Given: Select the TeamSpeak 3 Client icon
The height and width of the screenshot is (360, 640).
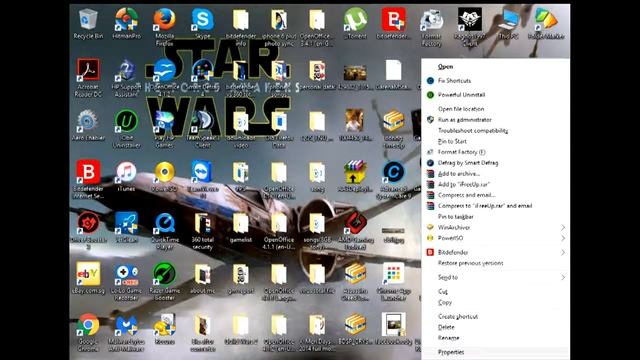Looking at the screenshot, I should (202, 122).
